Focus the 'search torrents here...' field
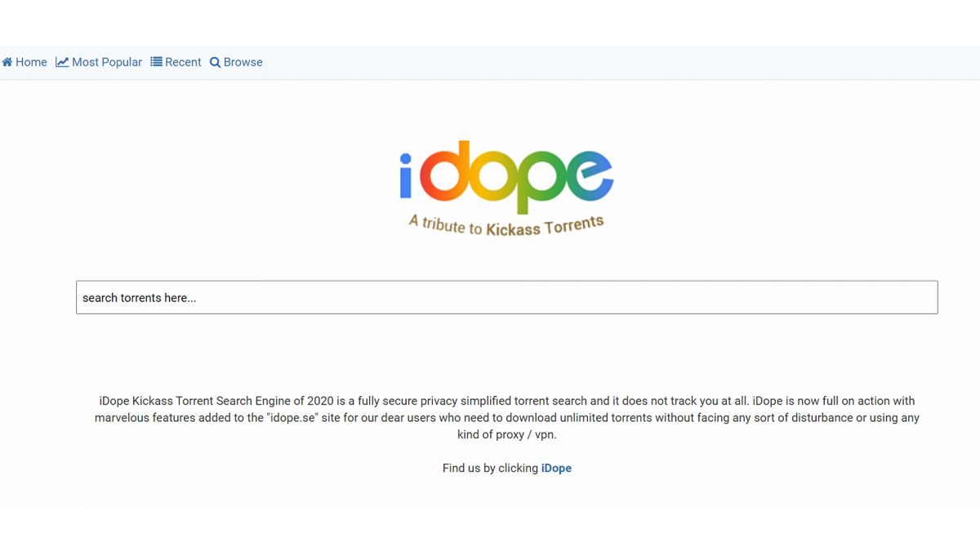 pos(506,298)
